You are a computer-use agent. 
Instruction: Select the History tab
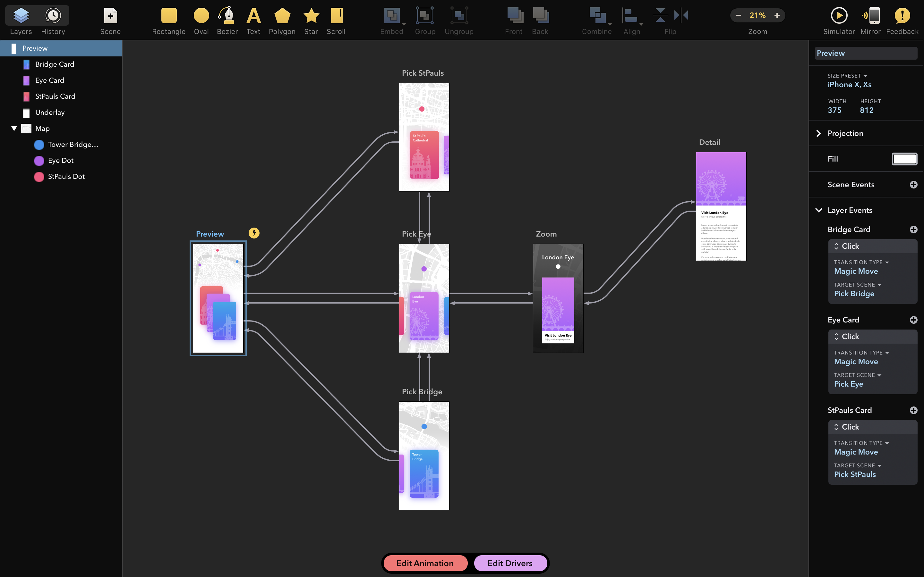[53, 20]
